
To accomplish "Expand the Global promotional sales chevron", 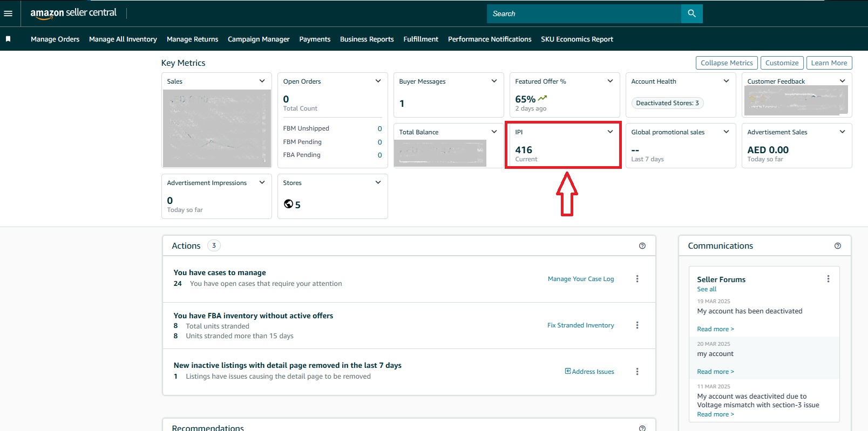I will [726, 132].
